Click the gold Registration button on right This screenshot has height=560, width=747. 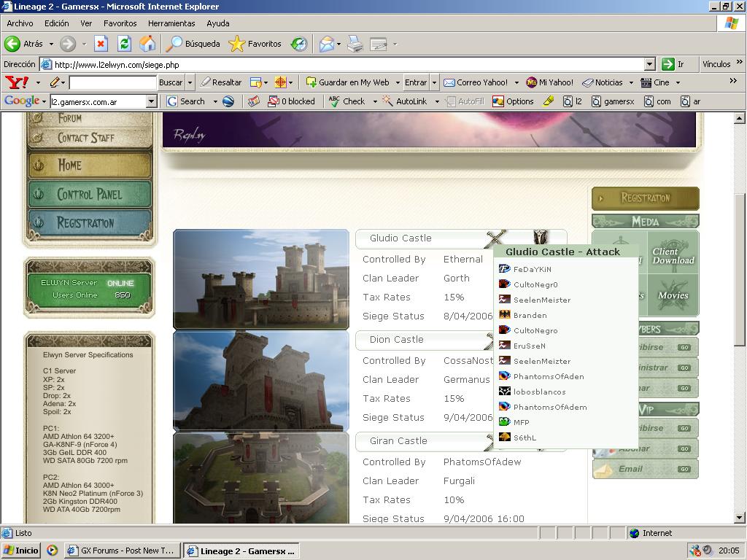coord(646,198)
